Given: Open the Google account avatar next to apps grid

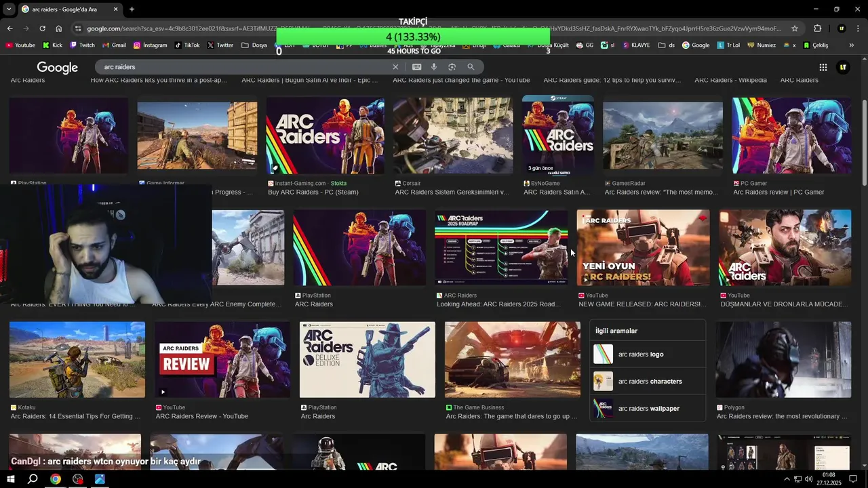Looking at the screenshot, I should (x=843, y=67).
